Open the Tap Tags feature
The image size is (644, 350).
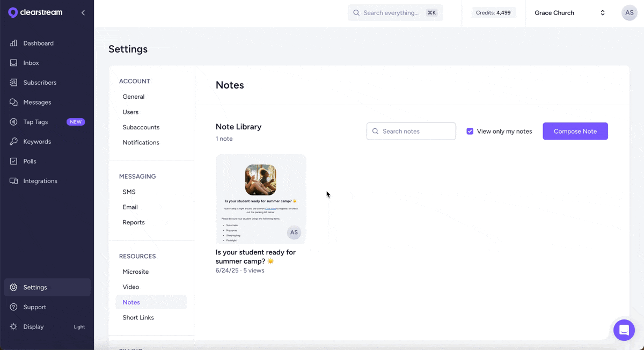35,122
